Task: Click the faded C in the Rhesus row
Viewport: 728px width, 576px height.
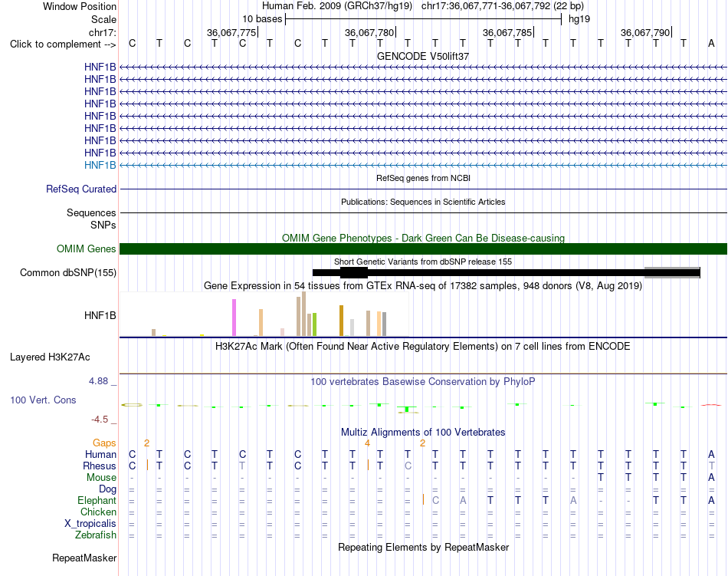Action: click(x=408, y=466)
